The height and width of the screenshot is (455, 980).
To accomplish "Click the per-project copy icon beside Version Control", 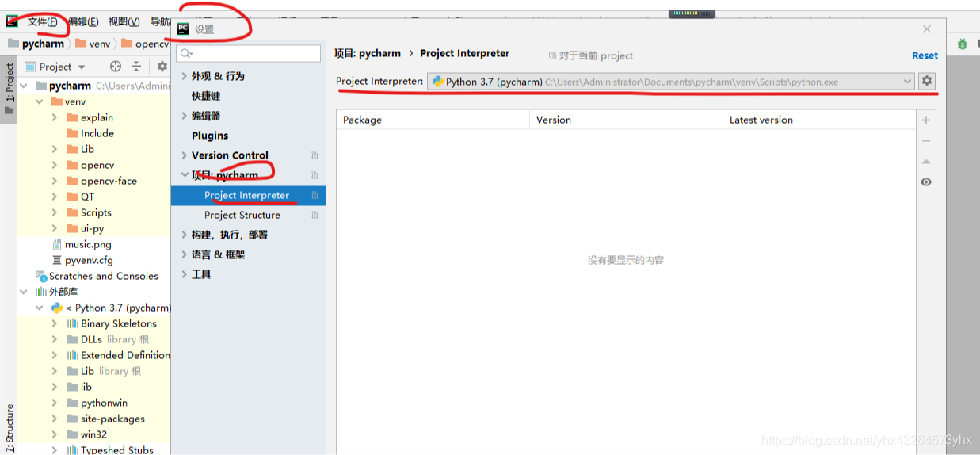I will (x=314, y=155).
